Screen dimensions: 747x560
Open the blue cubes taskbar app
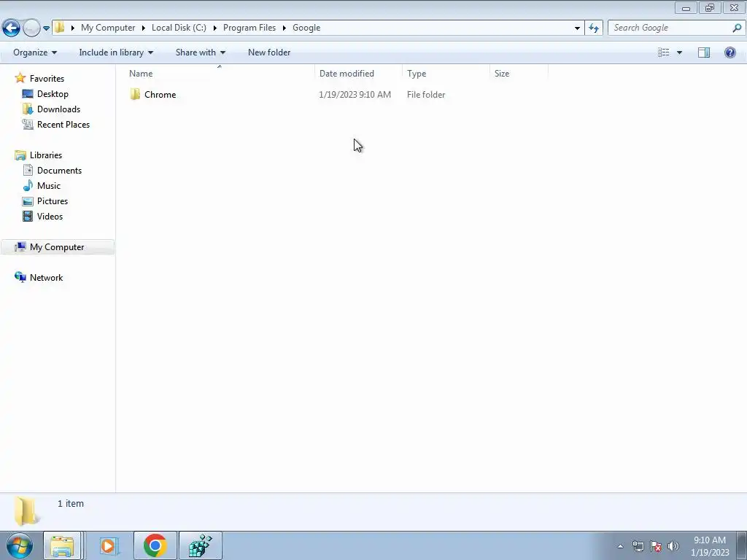pyautogui.click(x=200, y=545)
